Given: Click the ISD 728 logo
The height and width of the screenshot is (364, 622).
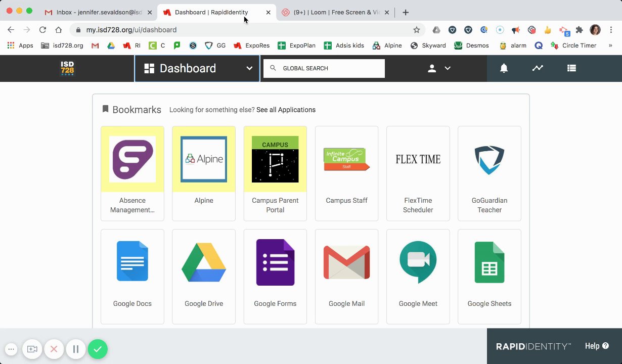Looking at the screenshot, I should [67, 68].
